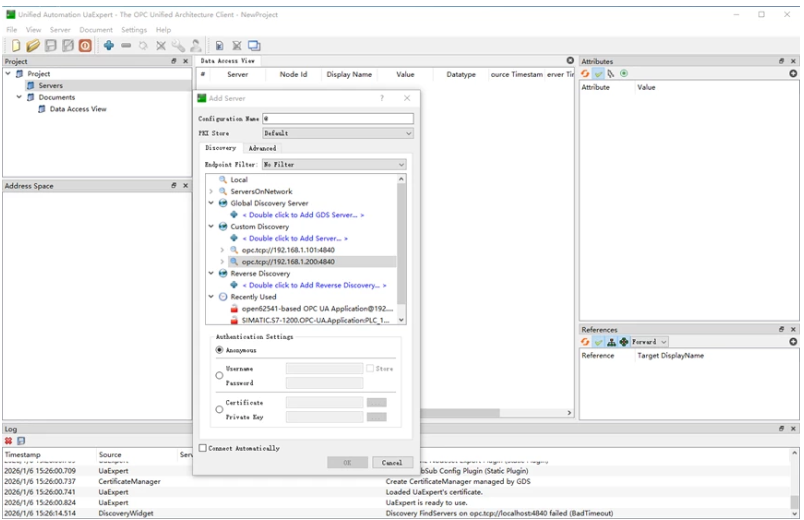
Task: Expand the opc.tcp://192.168.1.101:4840 tree node
Action: [222, 250]
